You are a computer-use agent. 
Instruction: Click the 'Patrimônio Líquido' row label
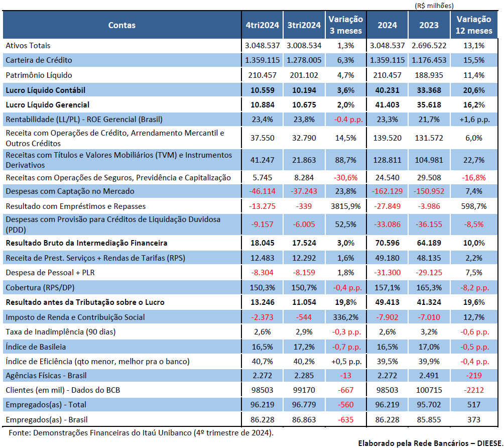point(39,75)
